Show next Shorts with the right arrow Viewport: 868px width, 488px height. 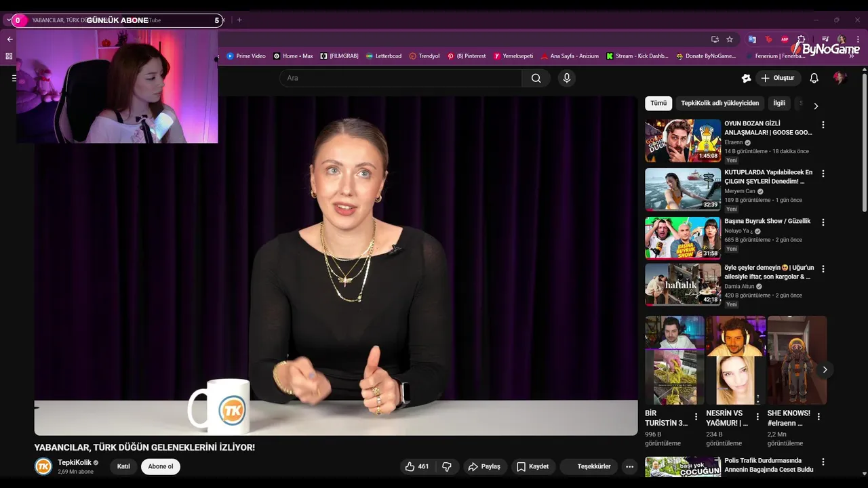coord(825,369)
